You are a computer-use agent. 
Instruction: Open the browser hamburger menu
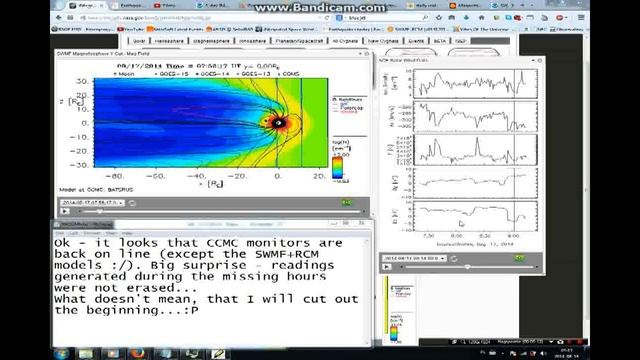[581, 18]
